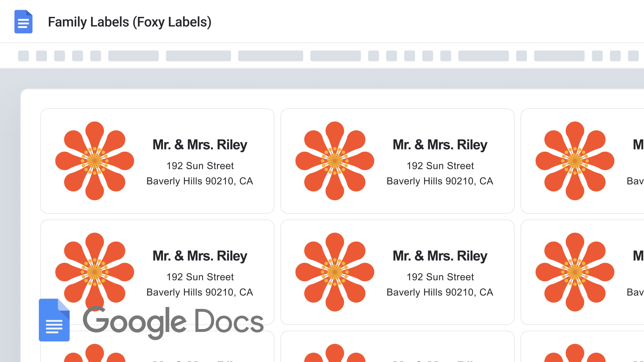Click the document title Family Labels (Foxy Labels)
The width and height of the screenshot is (644, 362).
(x=130, y=22)
